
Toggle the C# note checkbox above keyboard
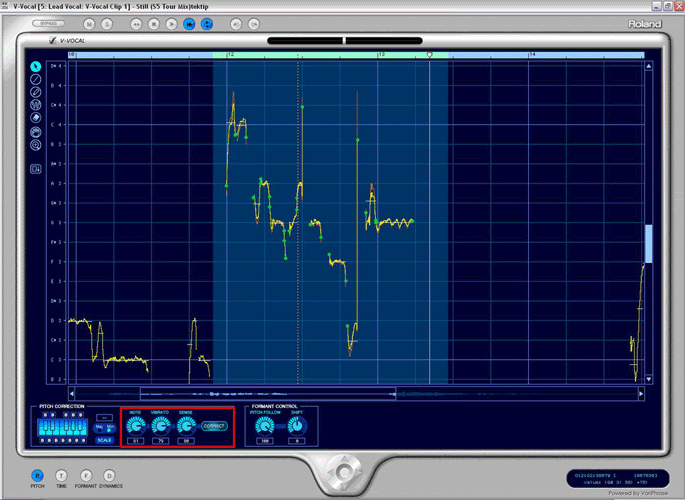tap(45, 415)
